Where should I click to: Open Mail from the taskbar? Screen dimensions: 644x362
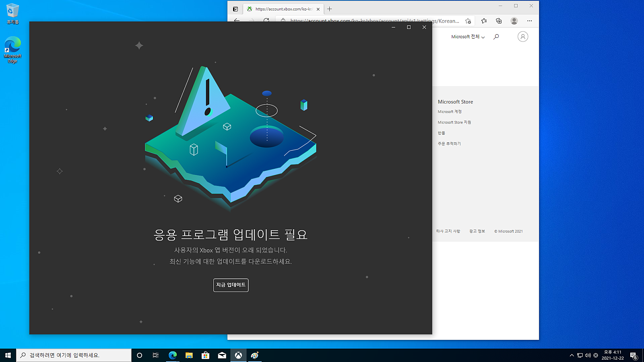click(x=222, y=355)
